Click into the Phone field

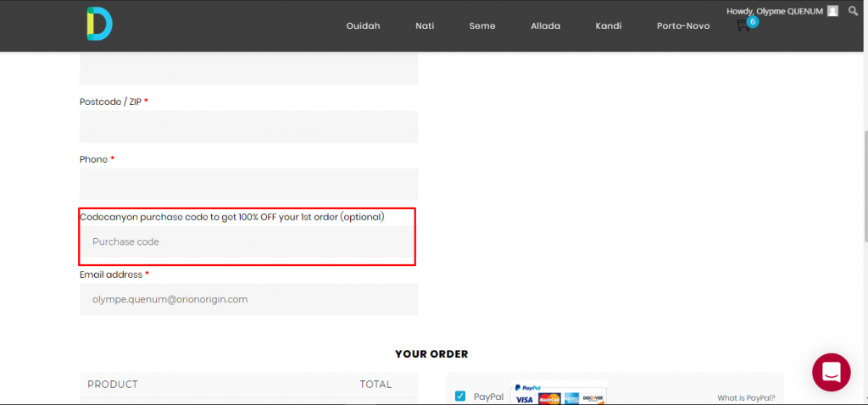[248, 184]
